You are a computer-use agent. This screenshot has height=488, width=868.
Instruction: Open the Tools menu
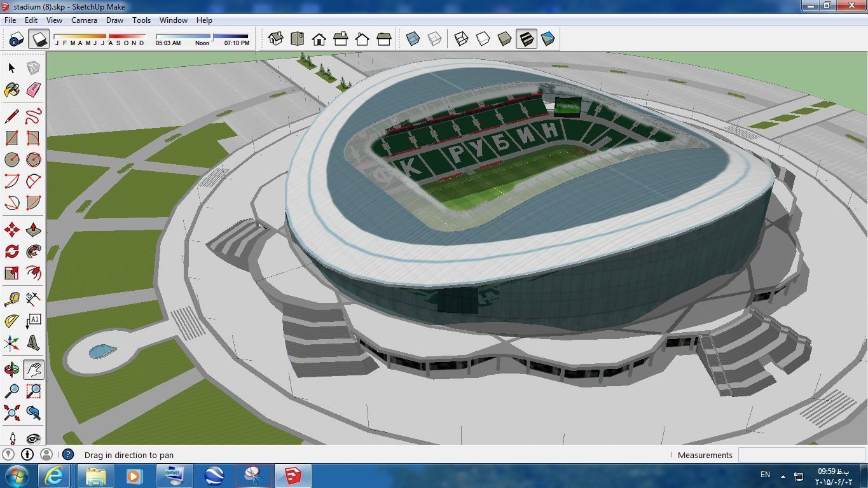[x=141, y=20]
